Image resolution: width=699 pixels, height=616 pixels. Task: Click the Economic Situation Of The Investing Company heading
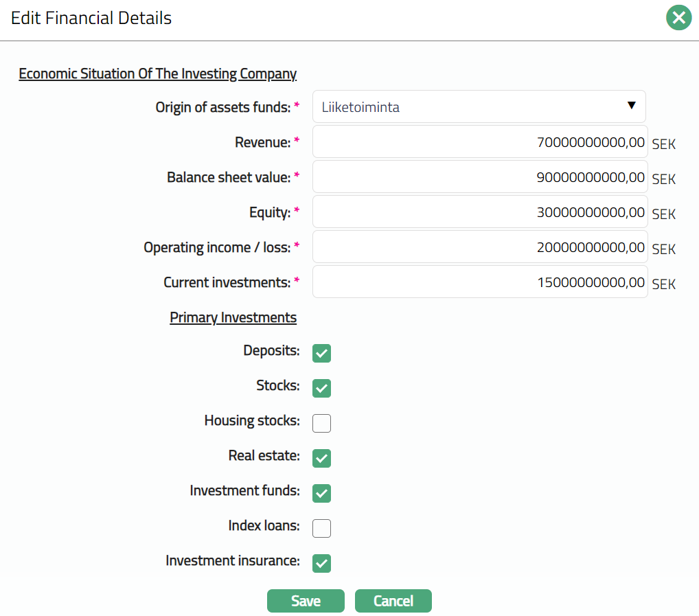pyautogui.click(x=157, y=73)
